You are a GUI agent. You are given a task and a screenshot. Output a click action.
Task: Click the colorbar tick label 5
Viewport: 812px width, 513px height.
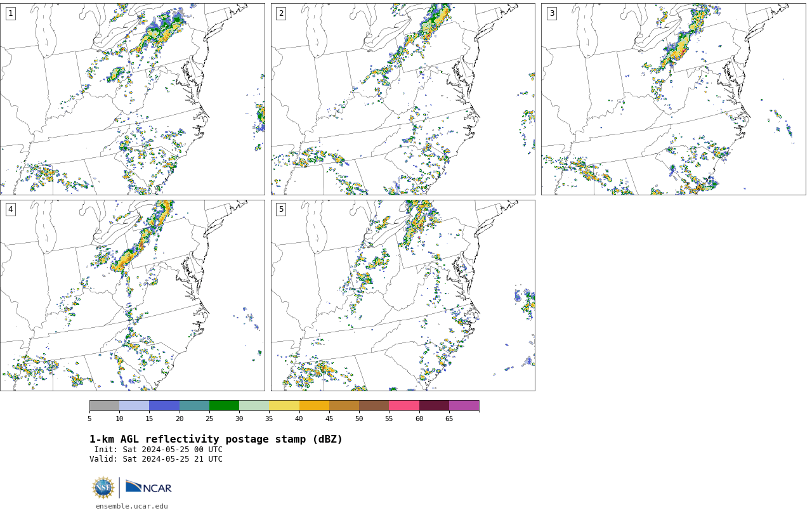point(89,419)
